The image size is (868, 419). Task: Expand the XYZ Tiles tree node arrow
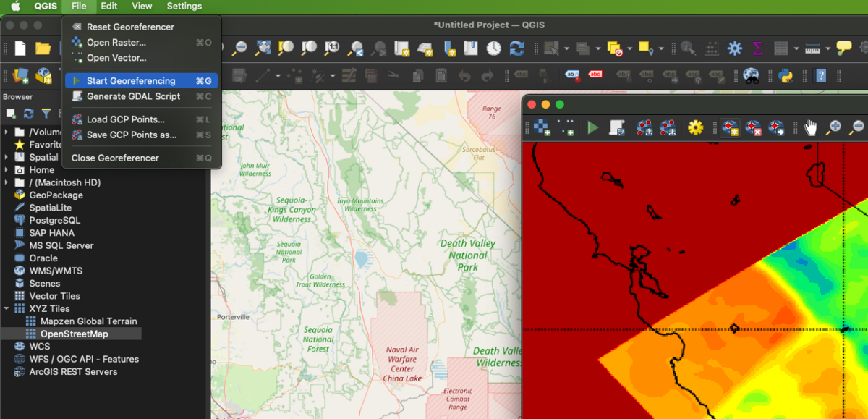tap(7, 308)
